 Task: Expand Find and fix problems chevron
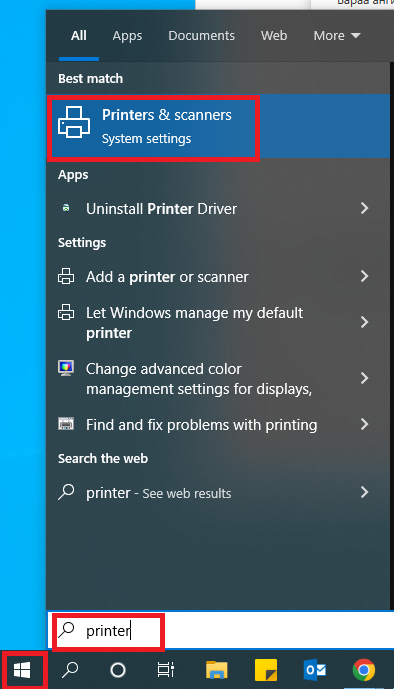[x=364, y=424]
